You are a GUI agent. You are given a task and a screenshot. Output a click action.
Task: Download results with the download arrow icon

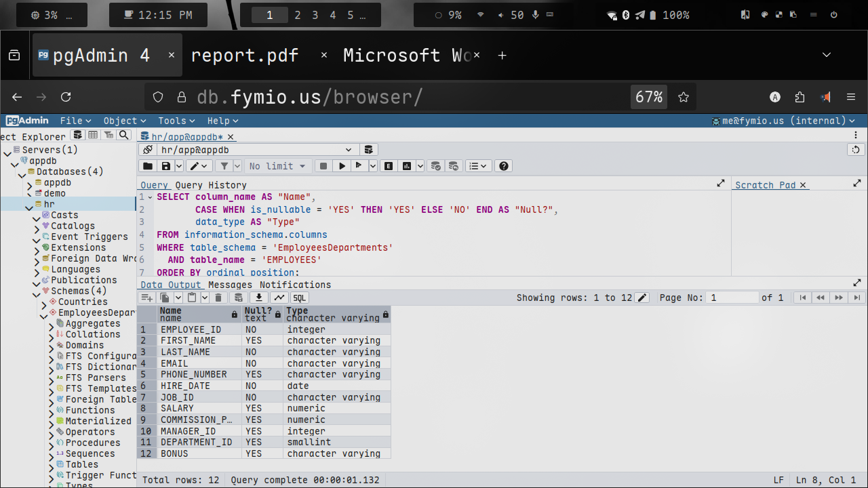(x=258, y=298)
